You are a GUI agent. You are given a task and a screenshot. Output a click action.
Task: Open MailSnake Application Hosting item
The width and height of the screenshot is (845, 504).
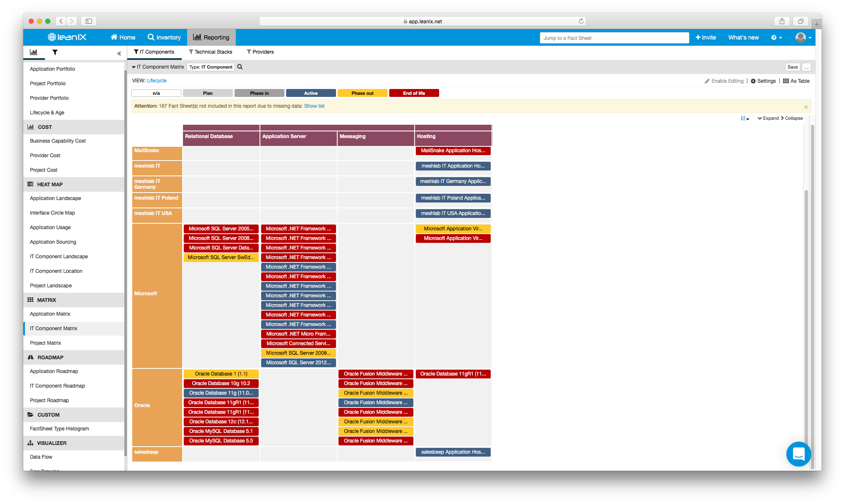pyautogui.click(x=453, y=151)
